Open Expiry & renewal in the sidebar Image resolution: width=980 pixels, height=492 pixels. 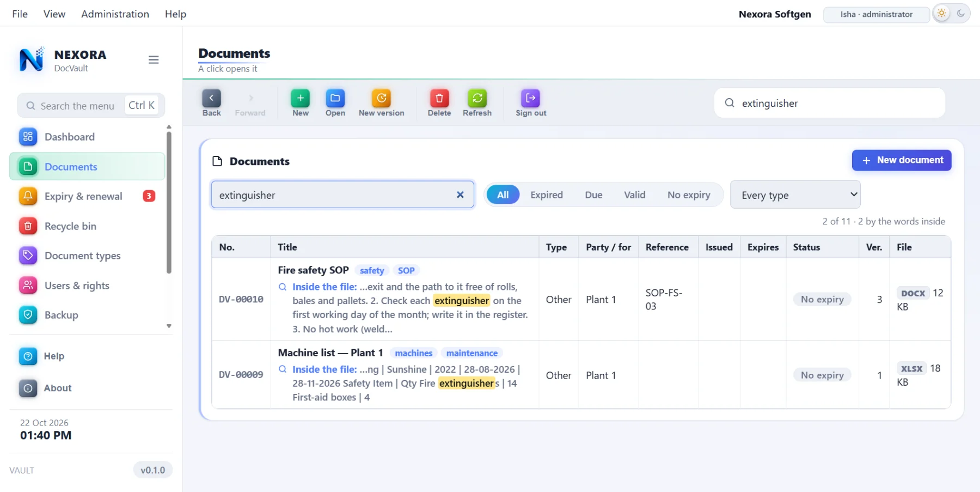click(87, 196)
